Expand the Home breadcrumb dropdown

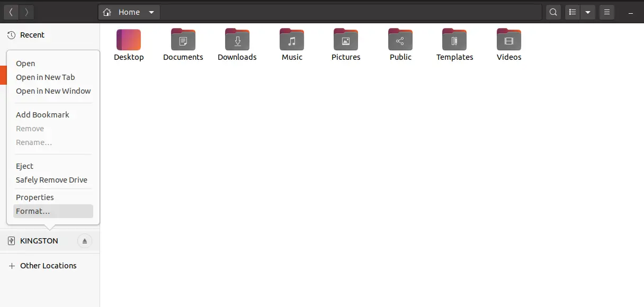(x=151, y=12)
